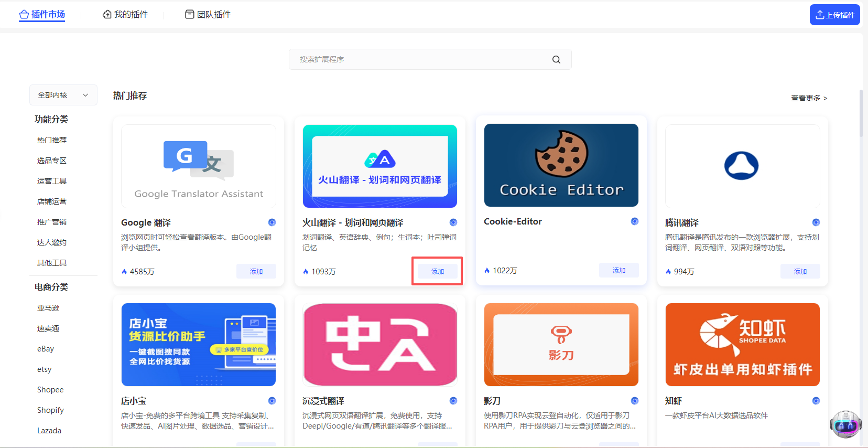Select 推广营销 category

tap(52, 222)
